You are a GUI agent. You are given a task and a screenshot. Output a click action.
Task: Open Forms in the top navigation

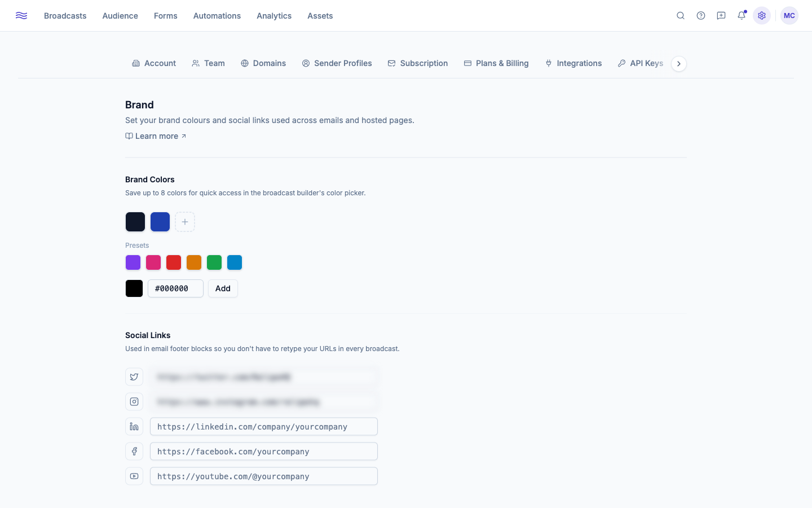(x=166, y=16)
